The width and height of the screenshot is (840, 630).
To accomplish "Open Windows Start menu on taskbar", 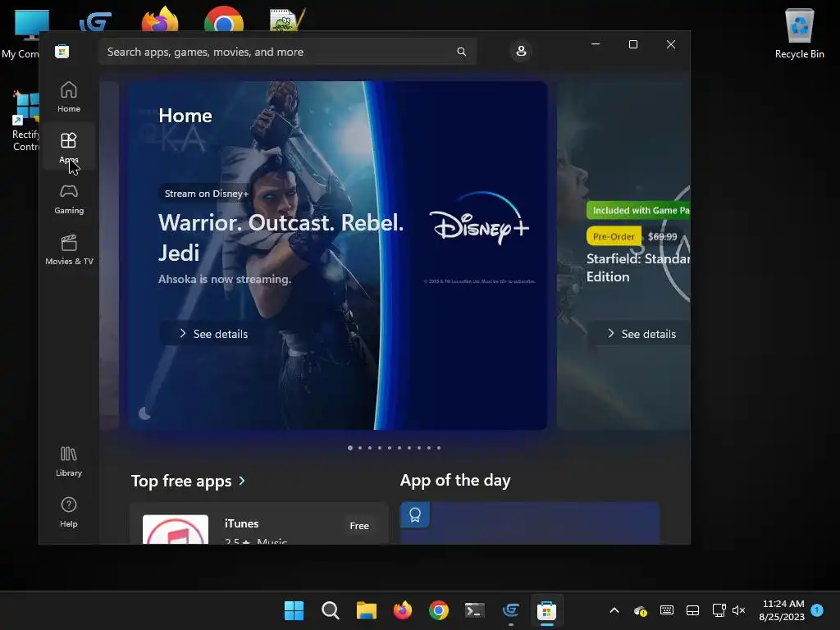I will 294,610.
